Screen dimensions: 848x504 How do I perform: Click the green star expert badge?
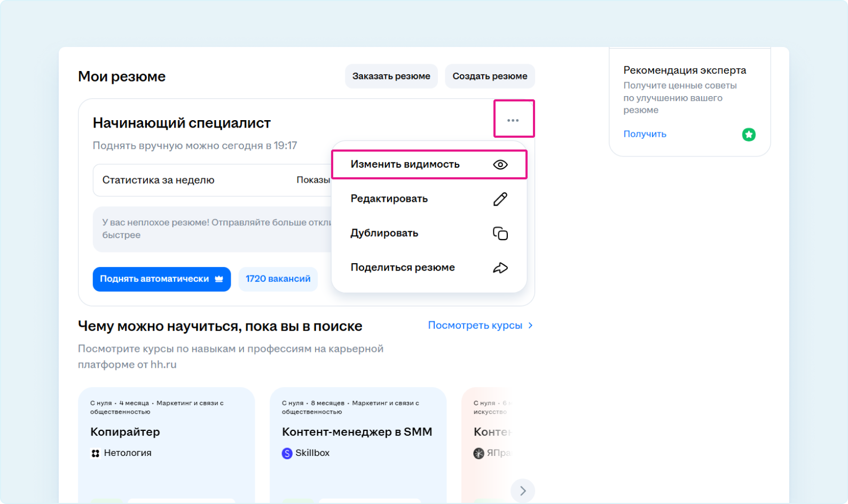coord(749,135)
